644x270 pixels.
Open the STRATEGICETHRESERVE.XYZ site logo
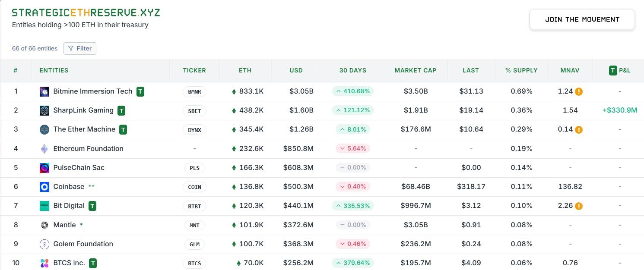[x=86, y=13]
